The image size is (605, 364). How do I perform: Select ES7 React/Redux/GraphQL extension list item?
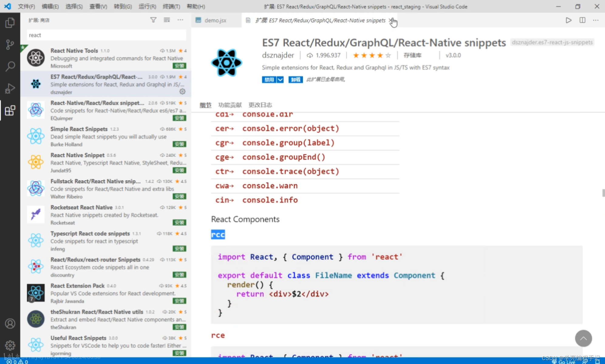[x=106, y=84]
